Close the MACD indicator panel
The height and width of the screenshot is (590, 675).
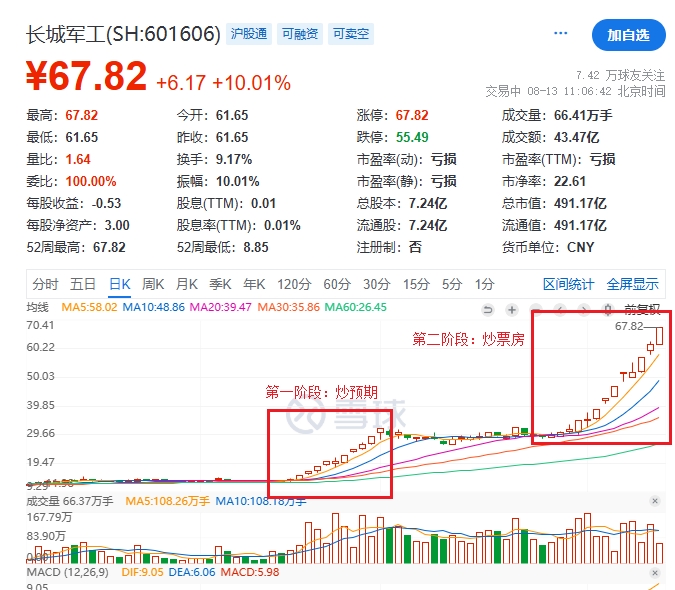click(x=655, y=573)
